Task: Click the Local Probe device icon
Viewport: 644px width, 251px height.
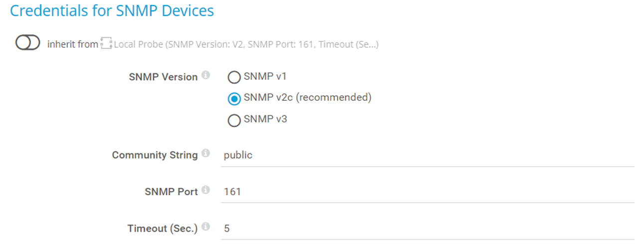Action: [106, 44]
